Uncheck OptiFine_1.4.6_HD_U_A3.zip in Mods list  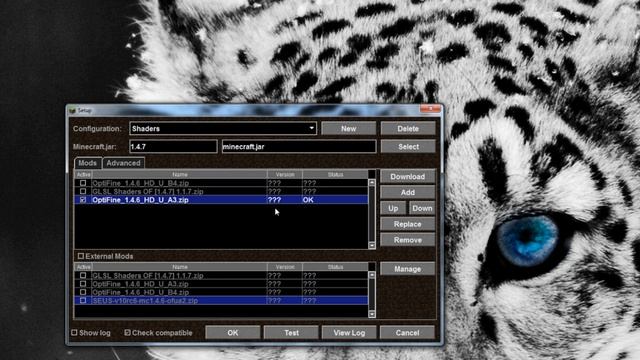click(x=83, y=200)
